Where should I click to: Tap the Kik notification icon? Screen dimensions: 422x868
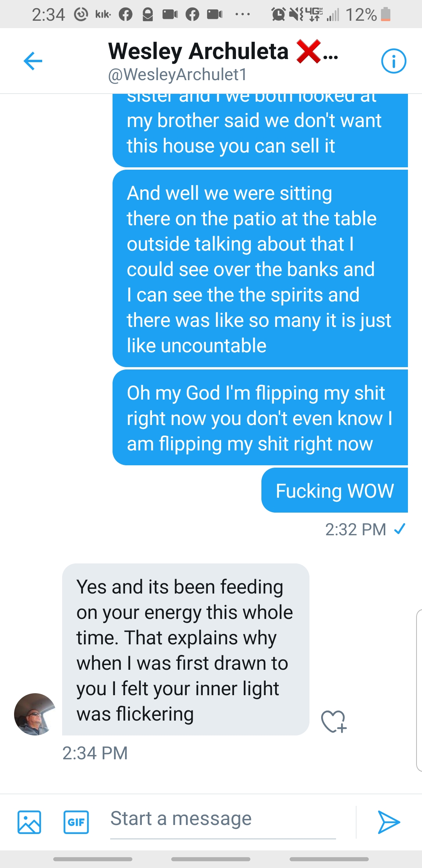(x=103, y=15)
